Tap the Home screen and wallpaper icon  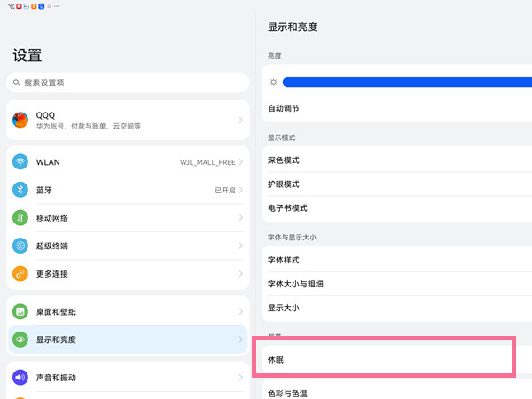[21, 312]
